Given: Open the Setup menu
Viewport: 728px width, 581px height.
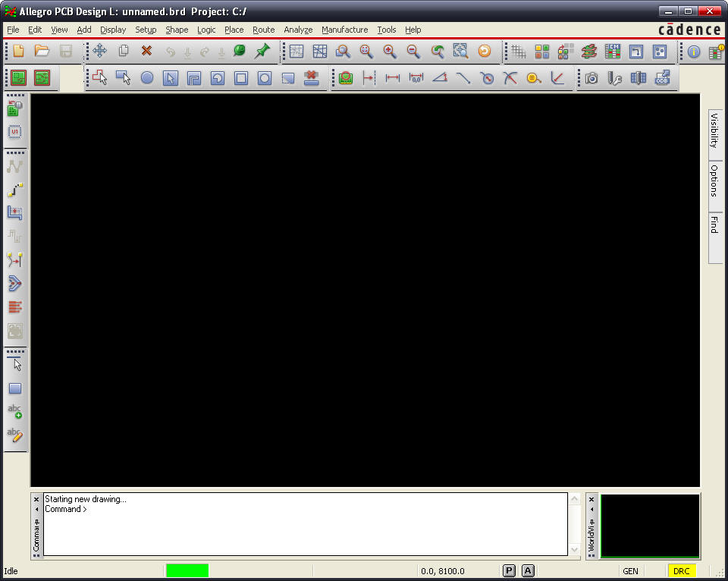Looking at the screenshot, I should coord(146,30).
